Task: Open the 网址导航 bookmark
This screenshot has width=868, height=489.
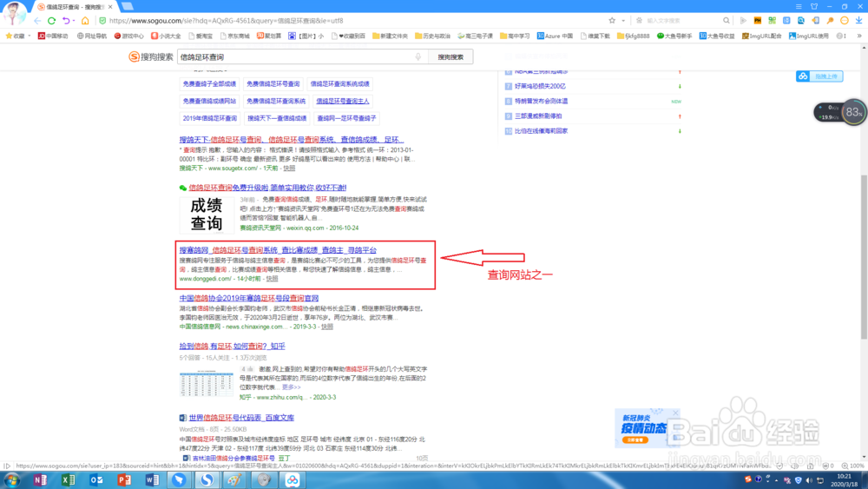Action: (x=92, y=36)
